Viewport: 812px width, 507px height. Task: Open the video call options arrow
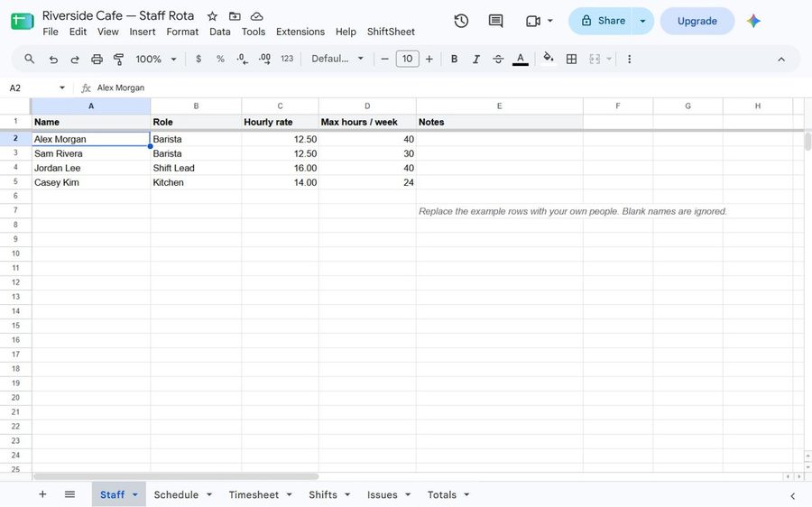tap(550, 21)
